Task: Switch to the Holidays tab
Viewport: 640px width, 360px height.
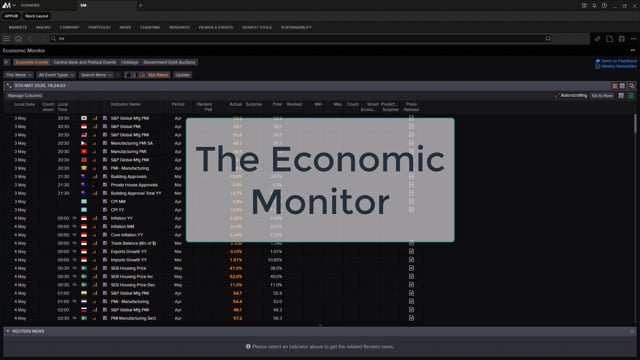Action: click(130, 62)
